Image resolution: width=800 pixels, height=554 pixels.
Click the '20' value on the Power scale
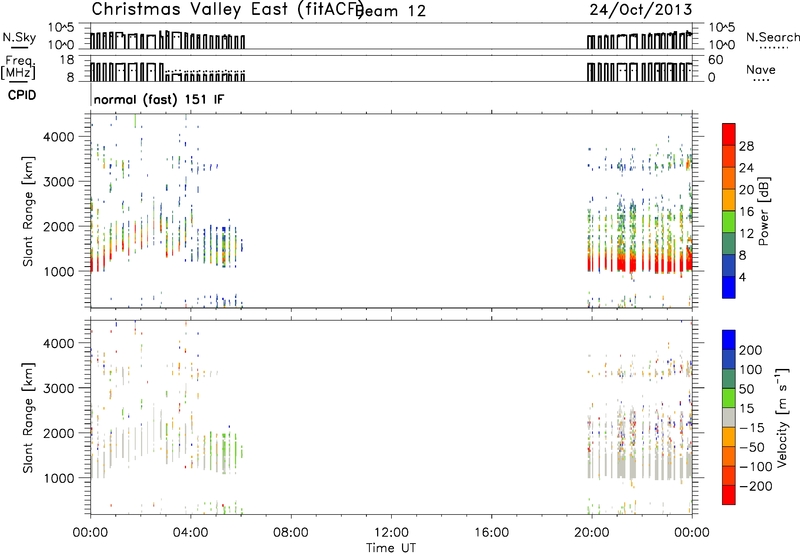point(746,190)
